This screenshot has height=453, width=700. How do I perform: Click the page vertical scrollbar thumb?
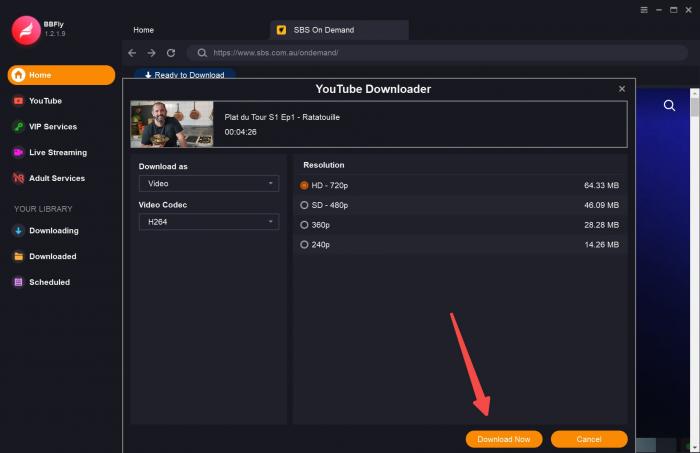point(695,107)
